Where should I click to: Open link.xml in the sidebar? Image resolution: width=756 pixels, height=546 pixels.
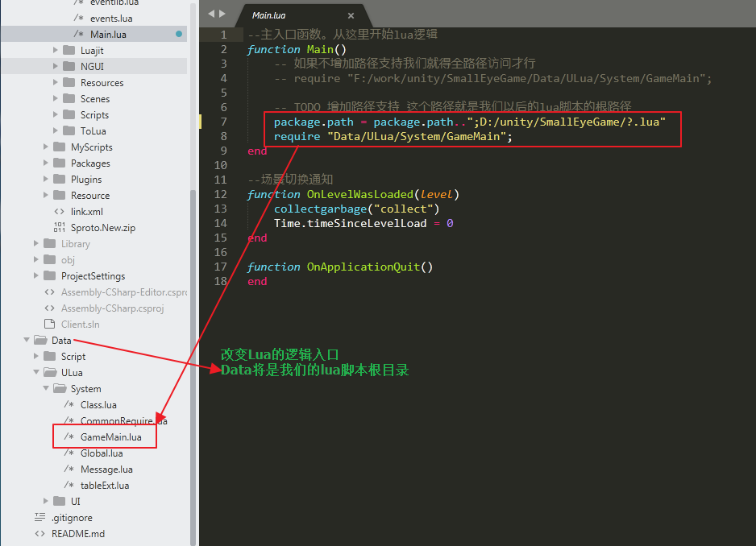[x=87, y=212]
